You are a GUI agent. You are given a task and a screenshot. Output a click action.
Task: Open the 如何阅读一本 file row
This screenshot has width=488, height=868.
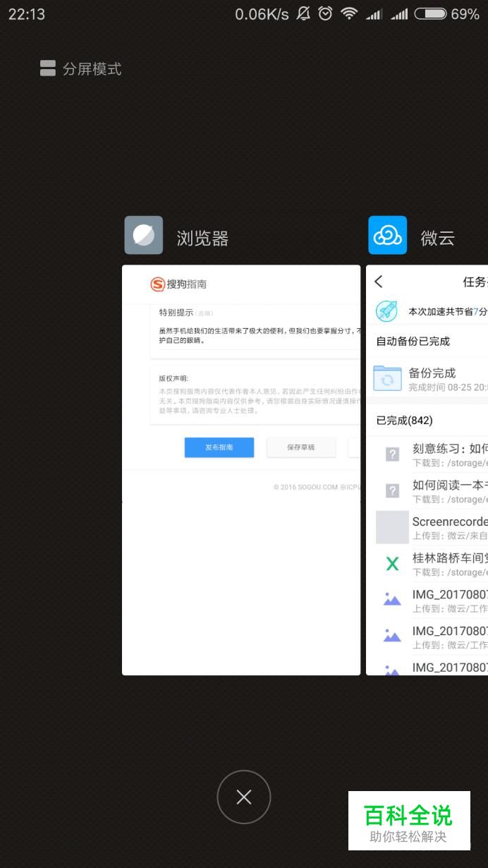[x=427, y=491]
